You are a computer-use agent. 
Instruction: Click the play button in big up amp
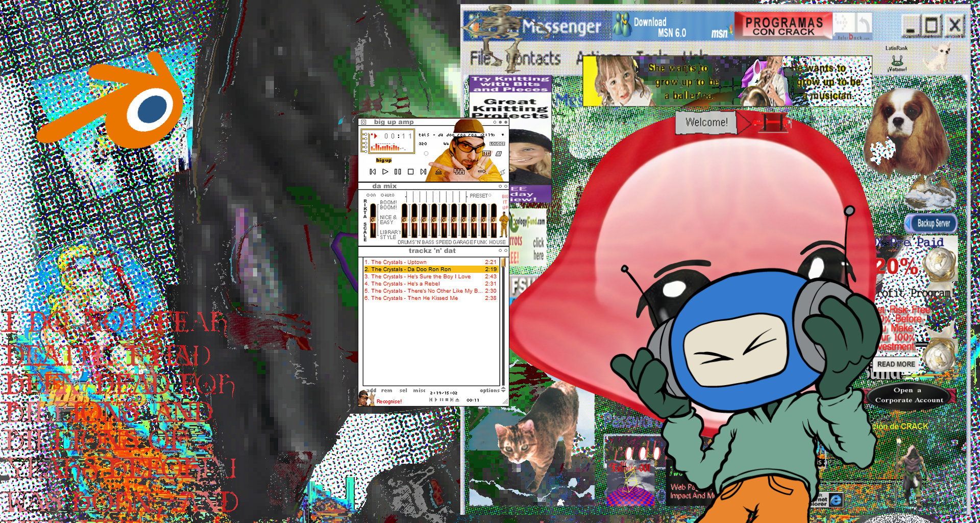[x=385, y=172]
